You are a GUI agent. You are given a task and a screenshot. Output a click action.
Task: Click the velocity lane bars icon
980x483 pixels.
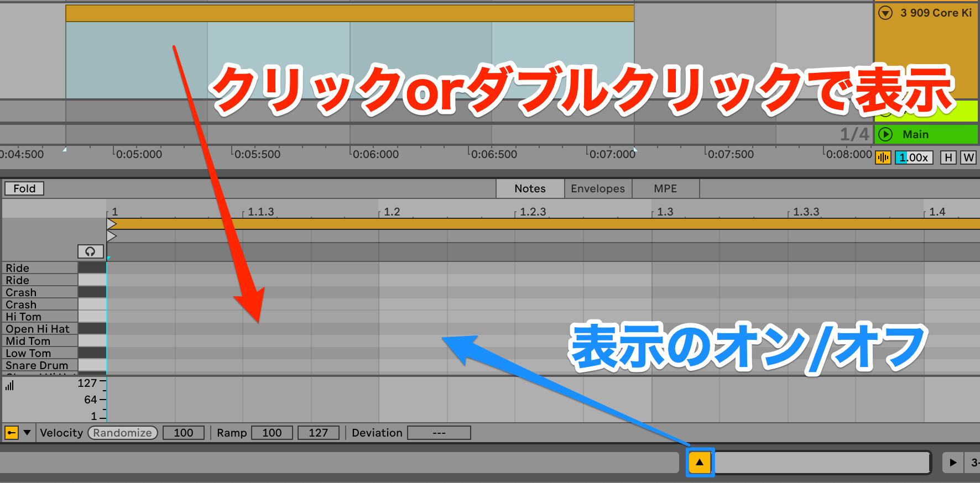(9, 385)
